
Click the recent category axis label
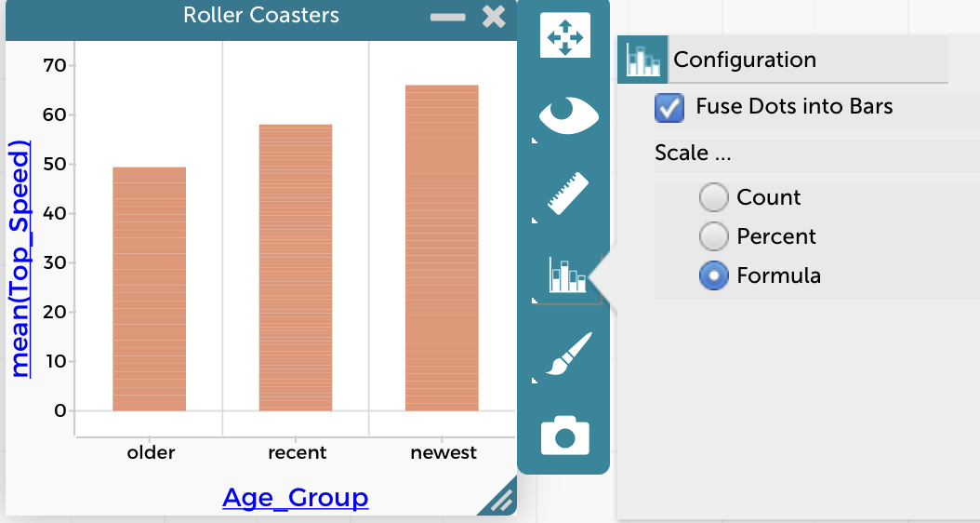click(297, 453)
